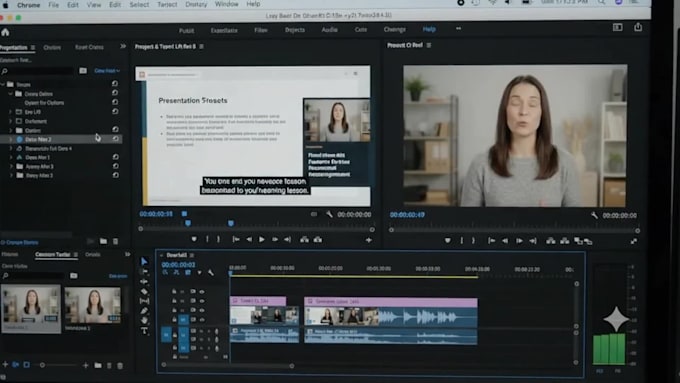Delete item using upper project panel trash icon

click(x=115, y=241)
